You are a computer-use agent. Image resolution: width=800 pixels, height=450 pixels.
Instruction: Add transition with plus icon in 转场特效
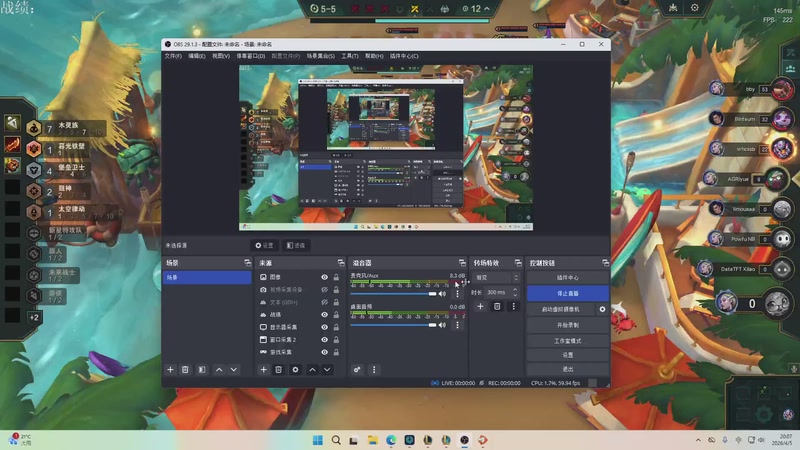pyautogui.click(x=480, y=306)
